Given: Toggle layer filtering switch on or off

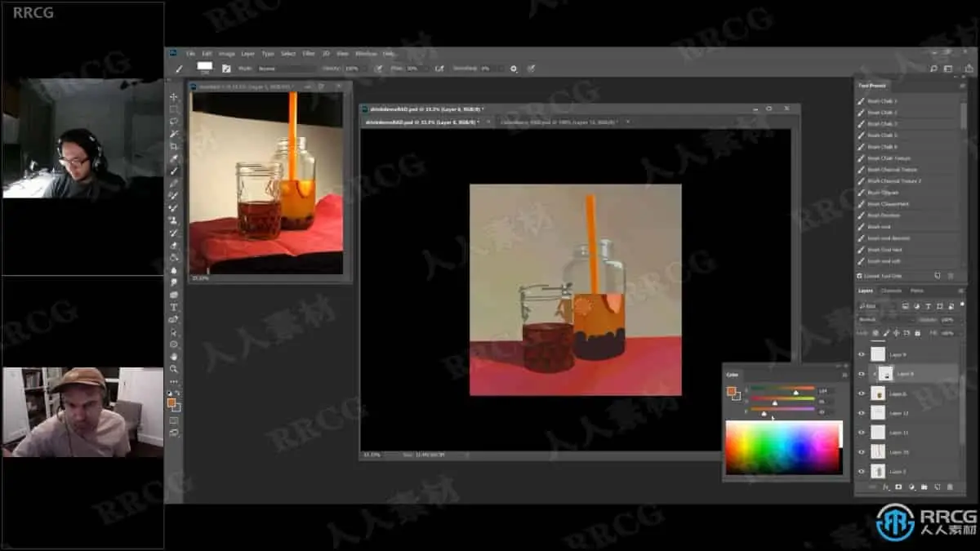Looking at the screenshot, I should tap(962, 304).
